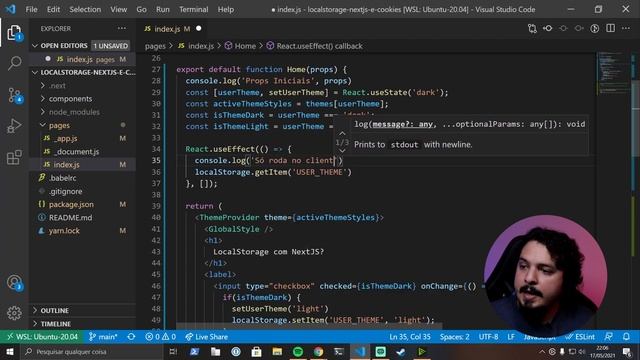Open package.json in the file tree

tap(71, 204)
